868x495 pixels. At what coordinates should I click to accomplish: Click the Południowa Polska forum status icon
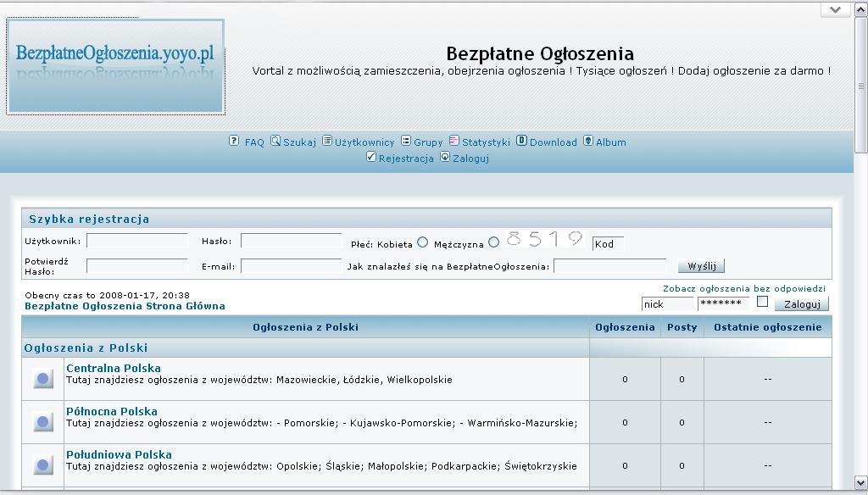(x=43, y=465)
